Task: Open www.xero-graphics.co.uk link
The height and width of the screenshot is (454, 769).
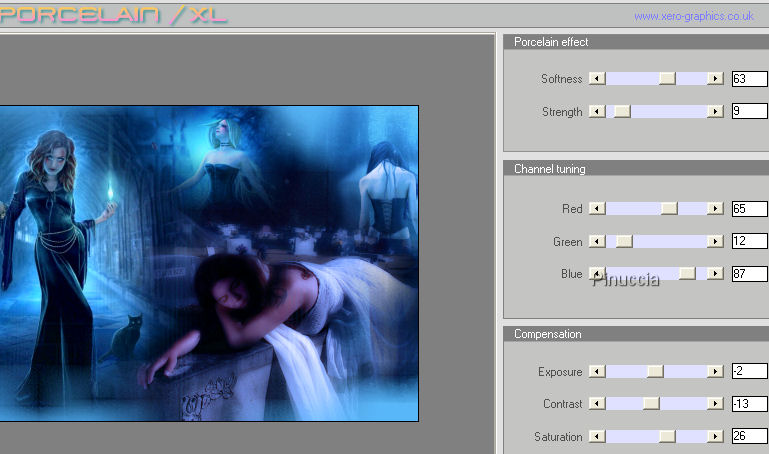Action: click(693, 16)
